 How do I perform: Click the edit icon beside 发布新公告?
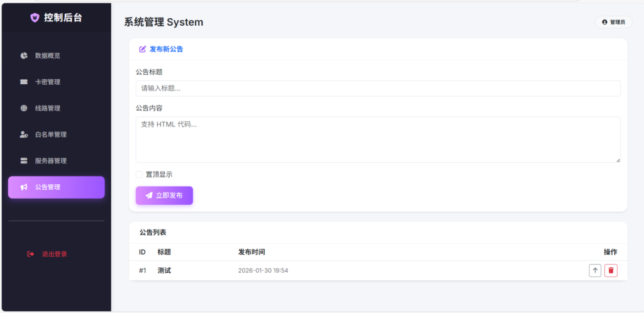click(x=143, y=49)
